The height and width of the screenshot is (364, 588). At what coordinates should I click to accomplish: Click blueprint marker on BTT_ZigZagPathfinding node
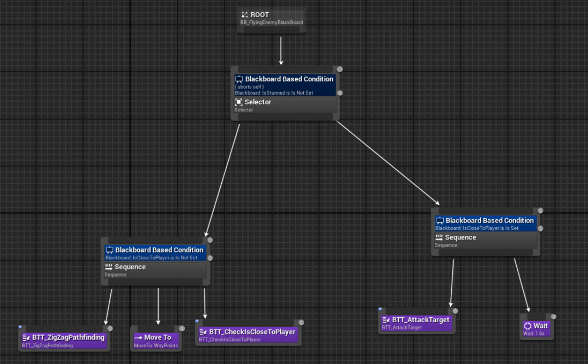click(x=20, y=327)
